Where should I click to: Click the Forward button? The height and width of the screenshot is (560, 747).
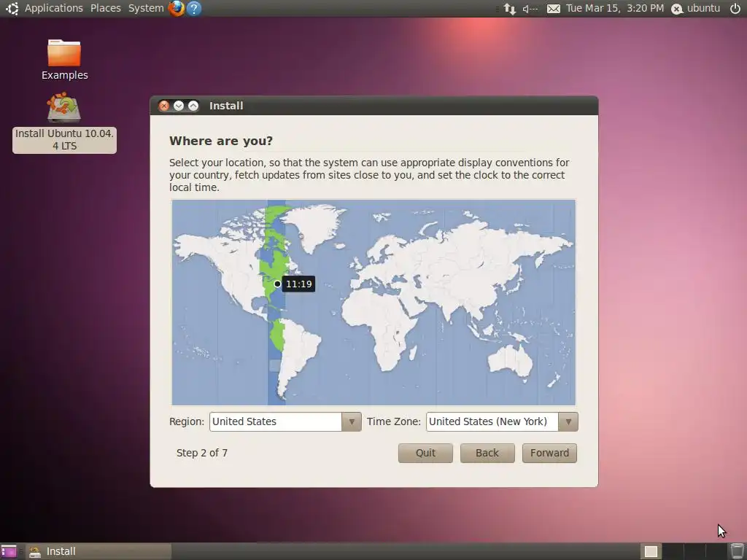pyautogui.click(x=549, y=453)
